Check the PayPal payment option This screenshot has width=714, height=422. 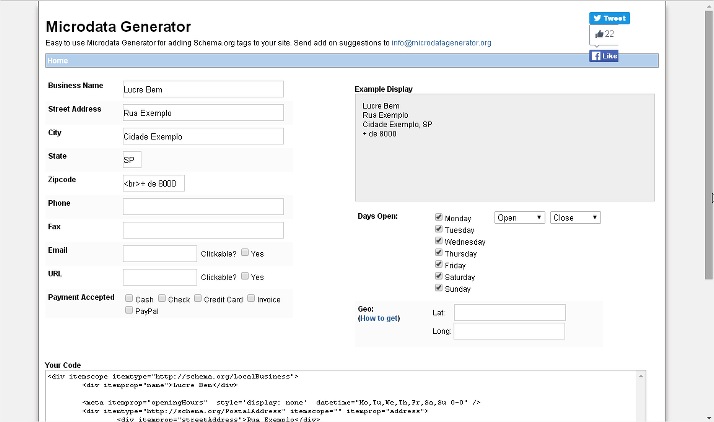click(129, 310)
